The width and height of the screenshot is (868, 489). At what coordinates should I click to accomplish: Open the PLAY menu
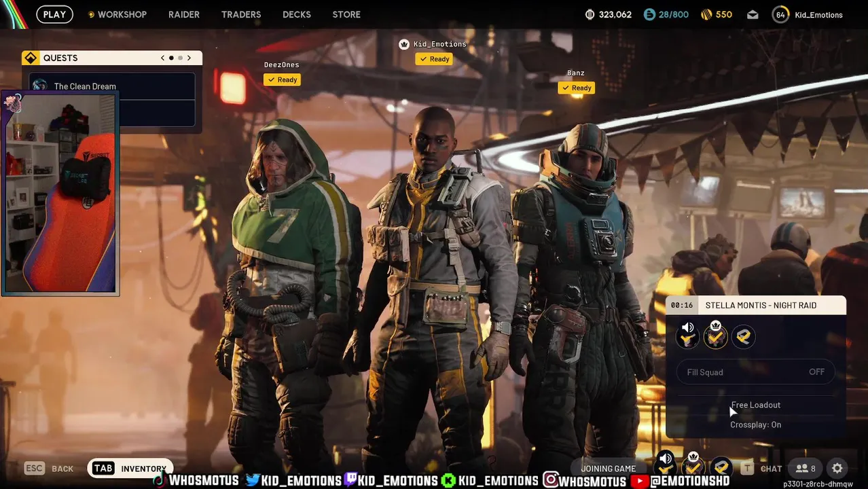pos(54,14)
